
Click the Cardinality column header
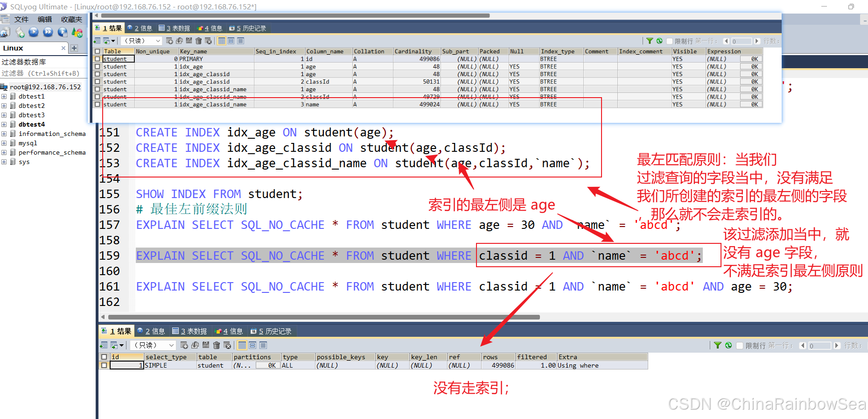click(417, 51)
